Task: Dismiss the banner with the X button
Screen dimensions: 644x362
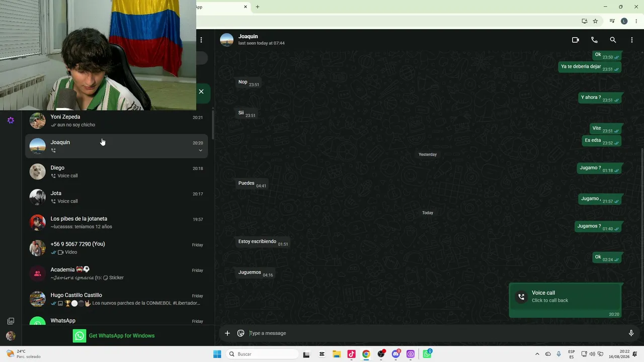Action: point(201,92)
